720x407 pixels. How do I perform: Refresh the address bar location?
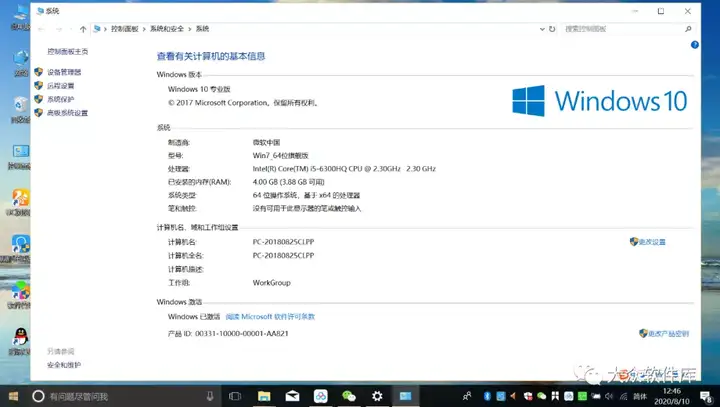pos(552,29)
